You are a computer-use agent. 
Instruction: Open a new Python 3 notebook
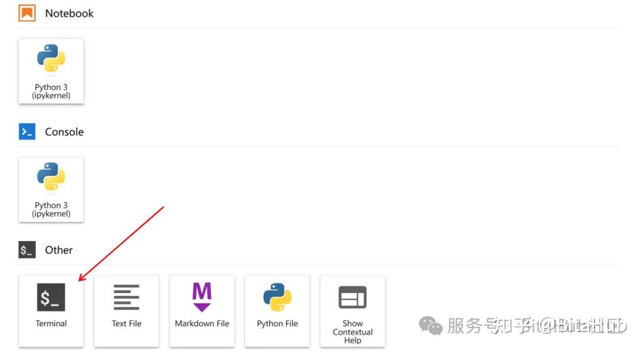click(x=51, y=70)
